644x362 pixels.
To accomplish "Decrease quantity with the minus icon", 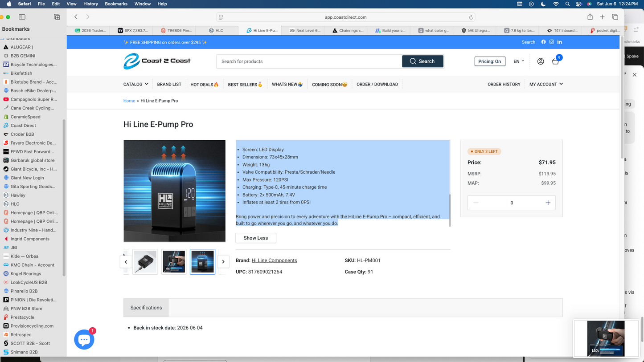I will (476, 203).
